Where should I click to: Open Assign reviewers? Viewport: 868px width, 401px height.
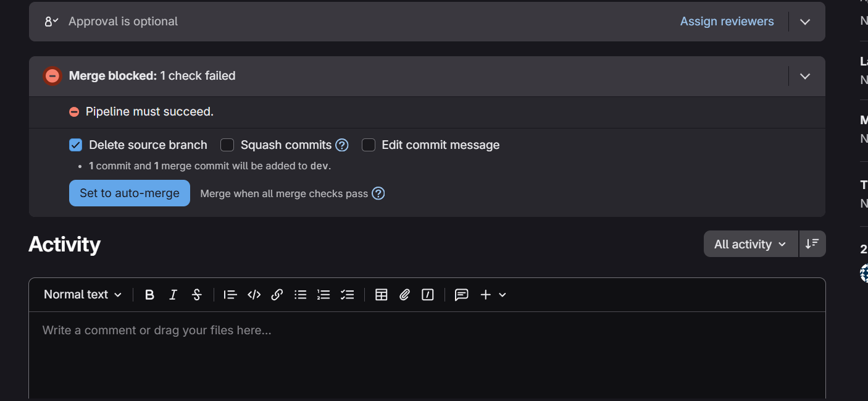pos(727,21)
